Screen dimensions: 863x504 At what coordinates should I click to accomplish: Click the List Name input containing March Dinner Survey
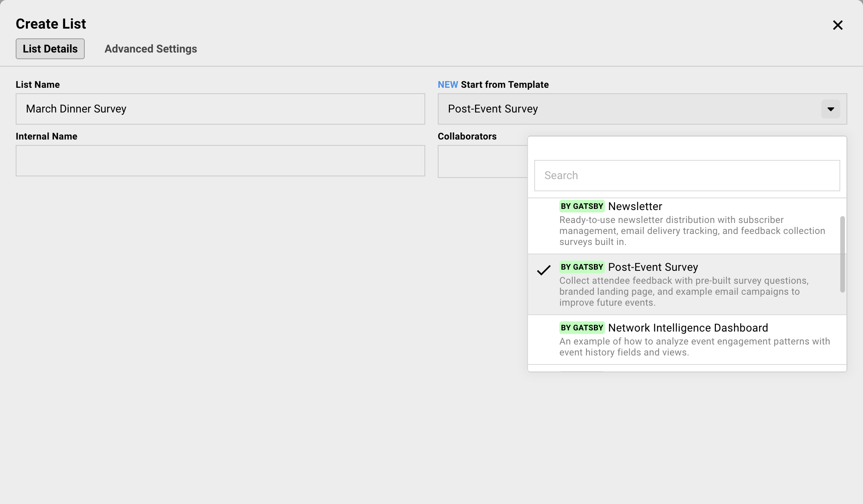(x=220, y=109)
